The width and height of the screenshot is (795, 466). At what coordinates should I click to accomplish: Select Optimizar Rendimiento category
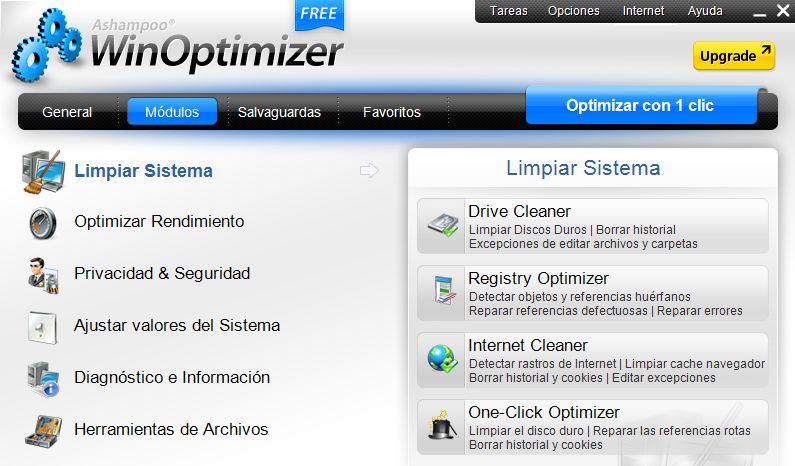[x=159, y=222]
